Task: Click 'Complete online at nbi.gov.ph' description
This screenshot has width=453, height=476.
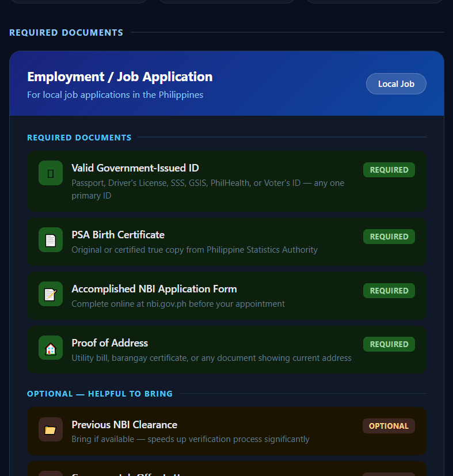Action: [x=178, y=304]
